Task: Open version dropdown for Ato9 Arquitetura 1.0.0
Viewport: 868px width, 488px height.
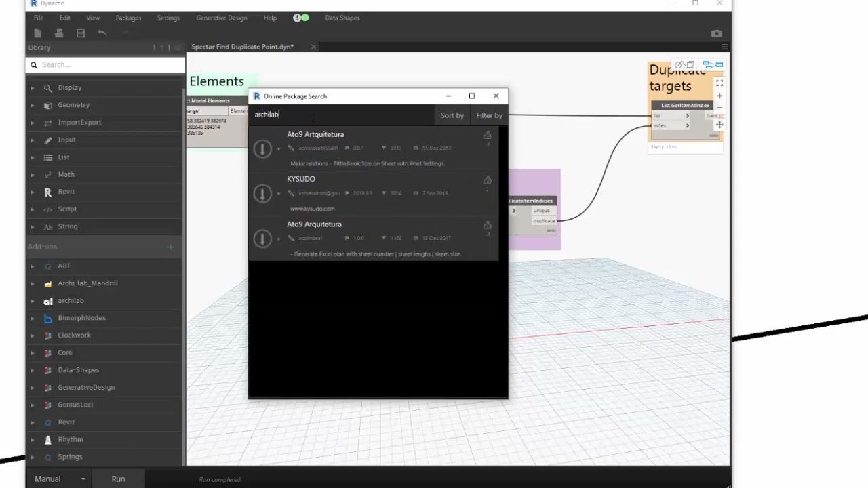Action: 279,239
